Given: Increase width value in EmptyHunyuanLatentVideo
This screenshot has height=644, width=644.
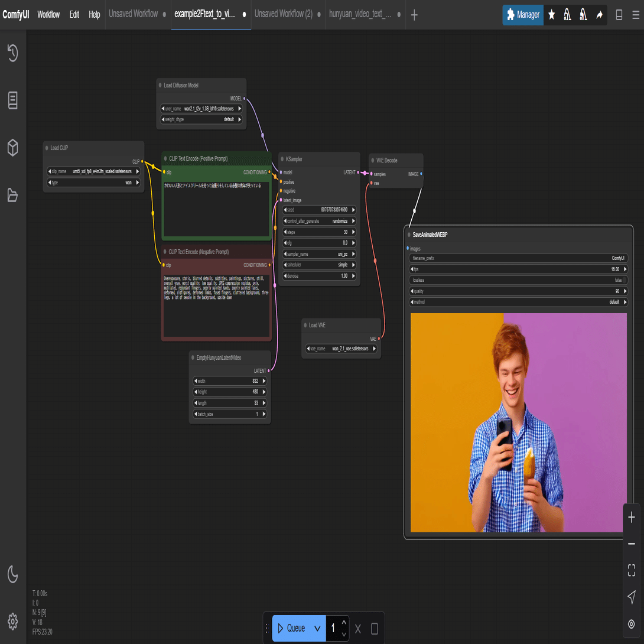Looking at the screenshot, I should pyautogui.click(x=264, y=380).
